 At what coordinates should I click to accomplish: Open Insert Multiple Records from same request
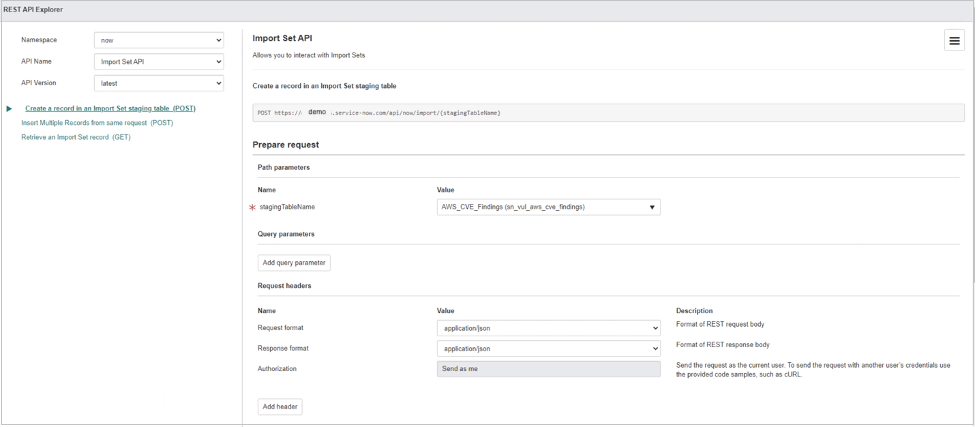[97, 123]
